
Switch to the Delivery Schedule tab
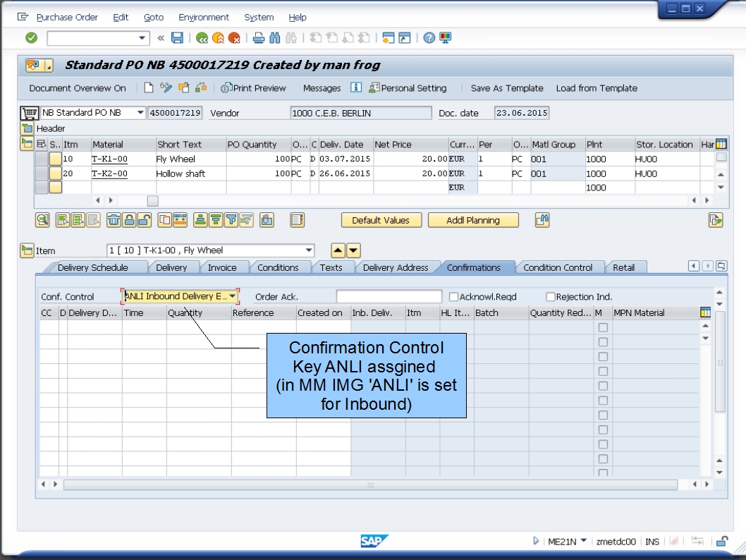93,267
